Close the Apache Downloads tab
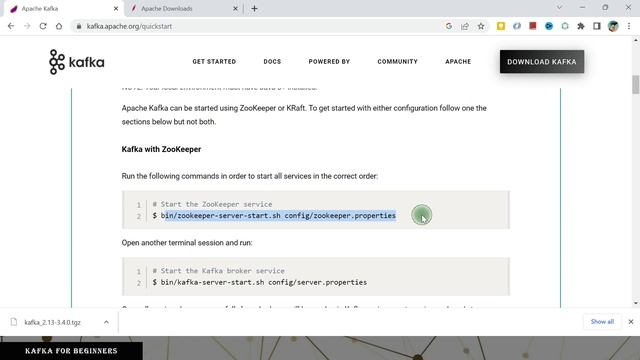Viewport: 640px width, 360px height. click(x=235, y=8)
